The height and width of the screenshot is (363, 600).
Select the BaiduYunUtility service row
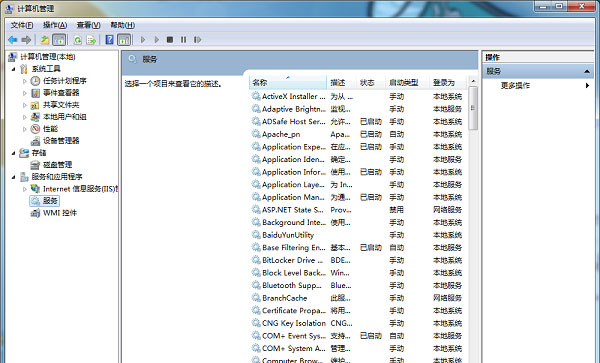click(359, 235)
